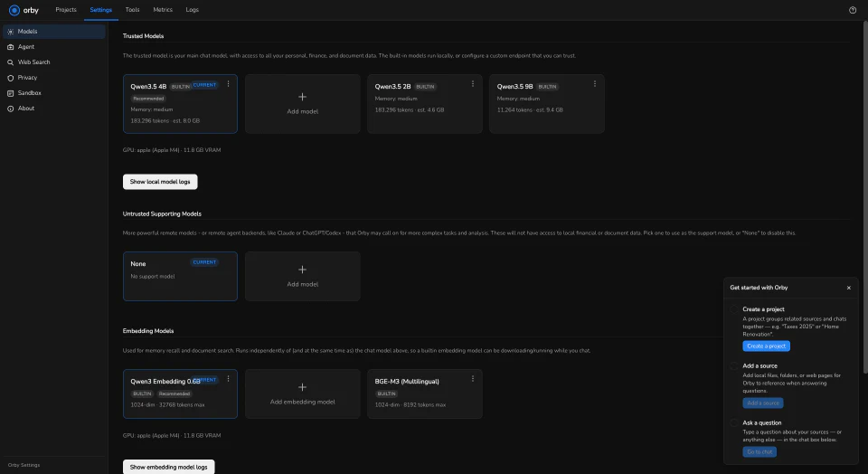Click the Privacy shield icon
Image resolution: width=868 pixels, height=474 pixels.
(11, 78)
